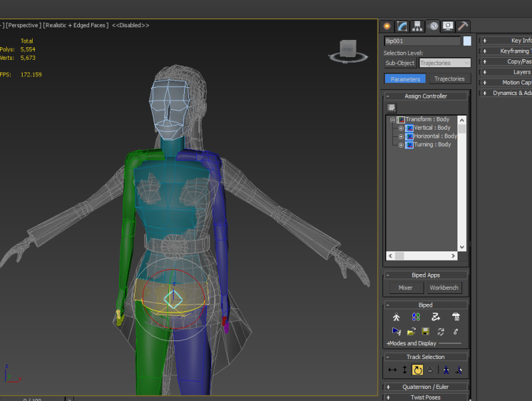Click the Save File biped icon
This screenshot has height=401, width=532.
426,331
